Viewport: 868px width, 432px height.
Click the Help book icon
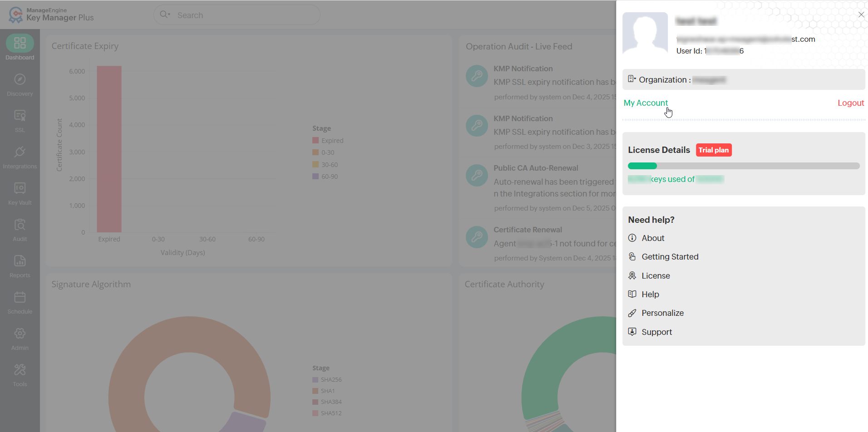click(632, 294)
